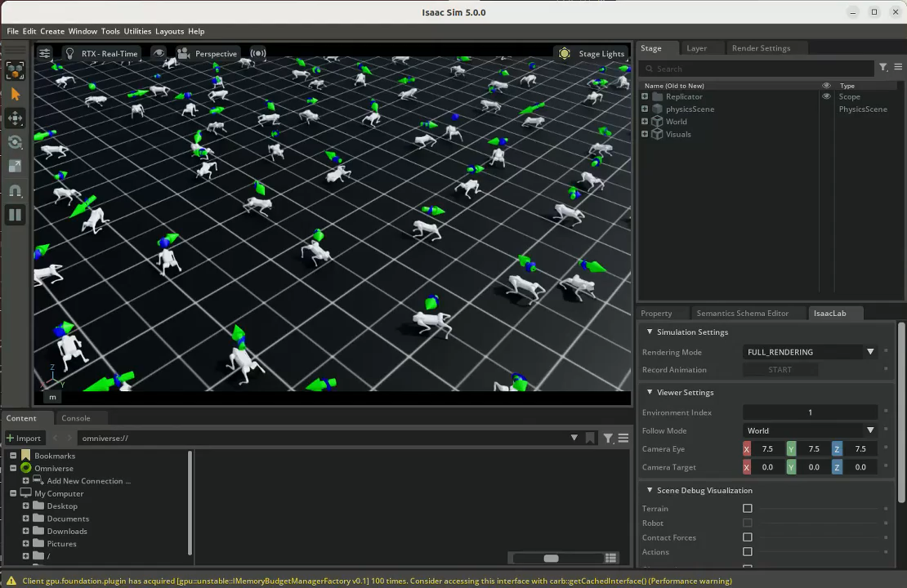The height and width of the screenshot is (588, 907).
Task: Click the Import button
Action: click(24, 438)
